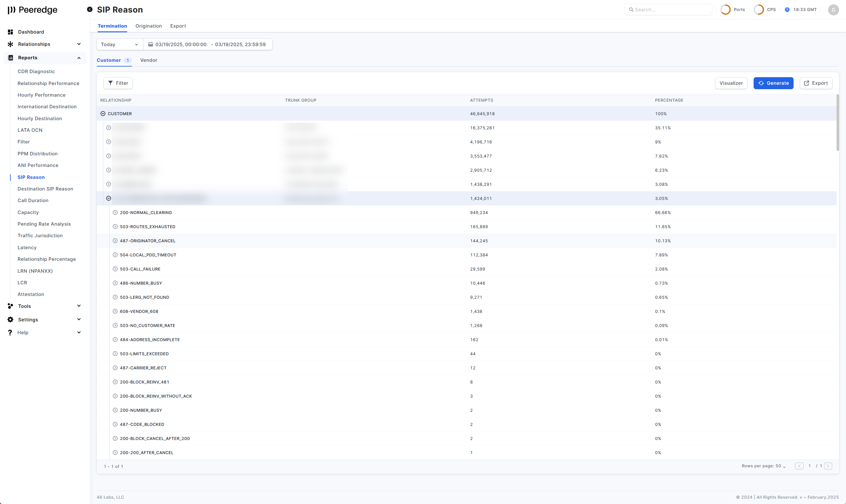This screenshot has width=846, height=504.
Task: Click the Generate button
Action: pyautogui.click(x=773, y=83)
